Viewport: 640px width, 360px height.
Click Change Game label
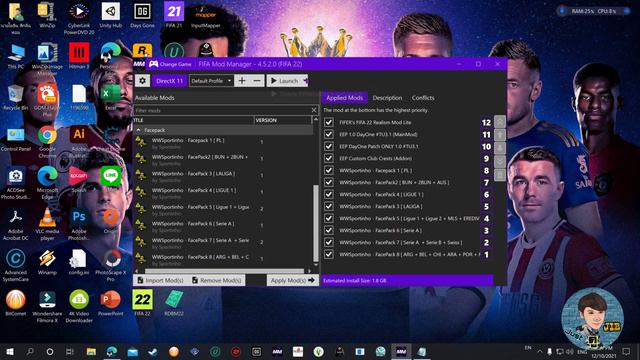[x=176, y=64]
